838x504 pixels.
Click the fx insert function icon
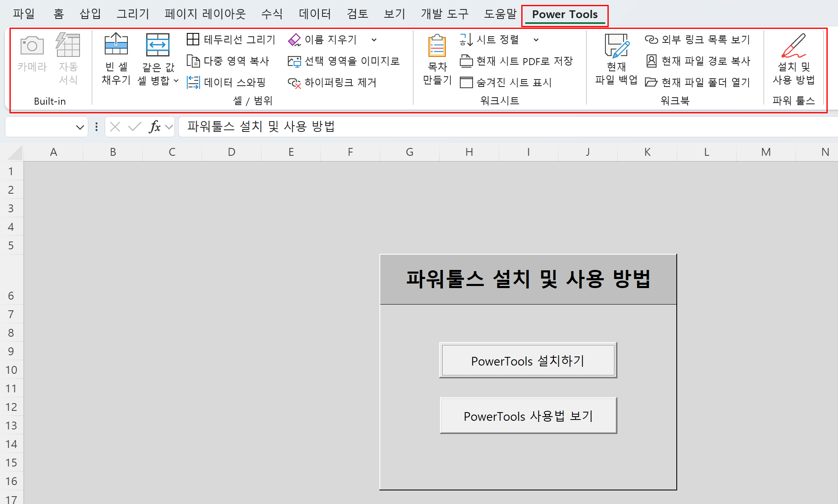[155, 127]
